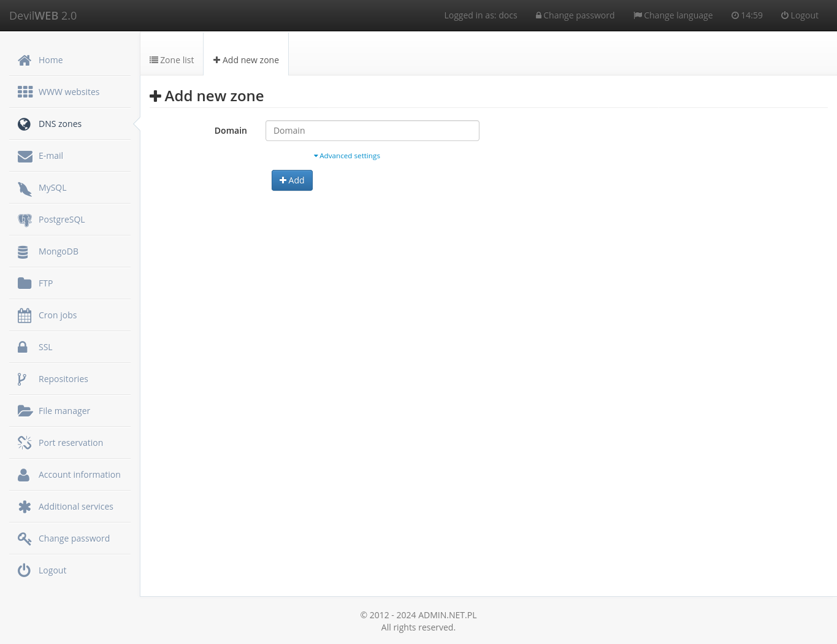The height and width of the screenshot is (644, 837).
Task: Select the Port reservation icon
Action: click(25, 442)
